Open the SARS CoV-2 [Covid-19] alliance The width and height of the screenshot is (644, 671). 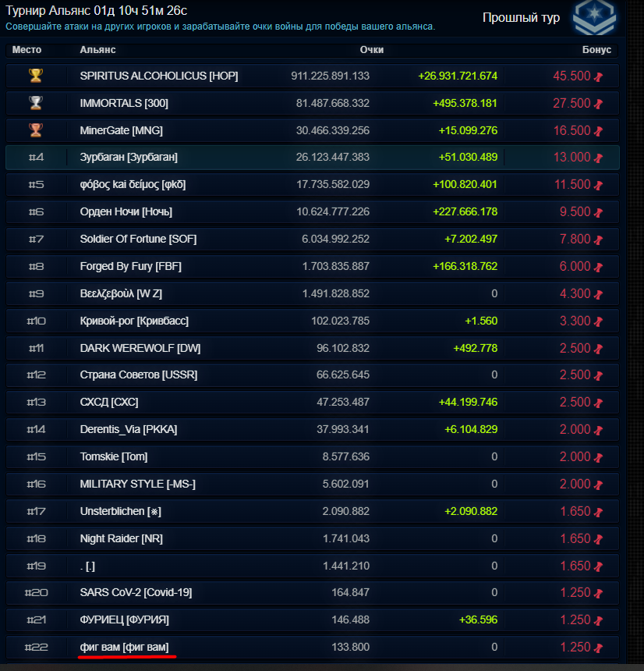tap(136, 593)
